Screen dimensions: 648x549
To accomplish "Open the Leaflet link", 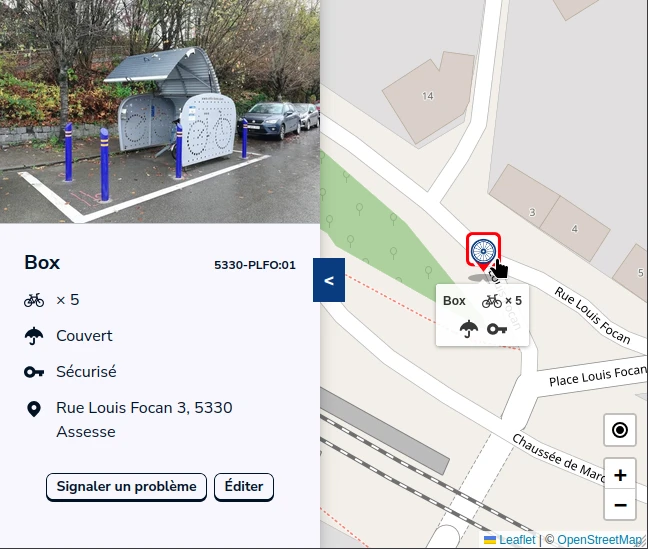I will coord(517,540).
